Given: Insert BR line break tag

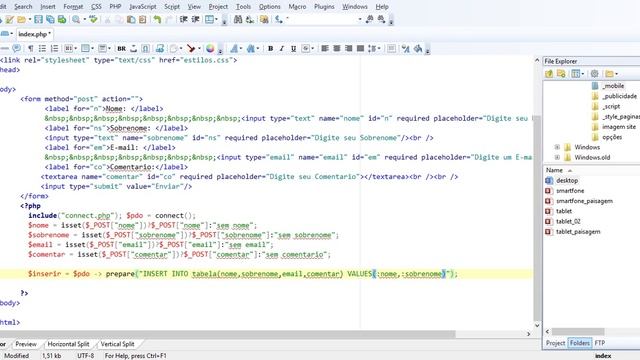Looking at the screenshot, I should point(122,49).
